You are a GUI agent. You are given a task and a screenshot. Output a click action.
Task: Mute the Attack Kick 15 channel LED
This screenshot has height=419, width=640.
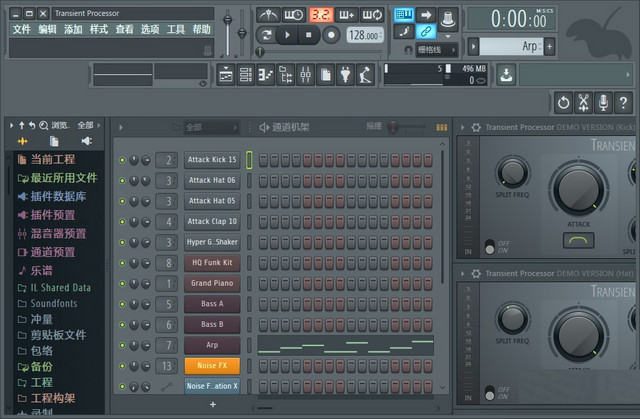click(x=122, y=160)
